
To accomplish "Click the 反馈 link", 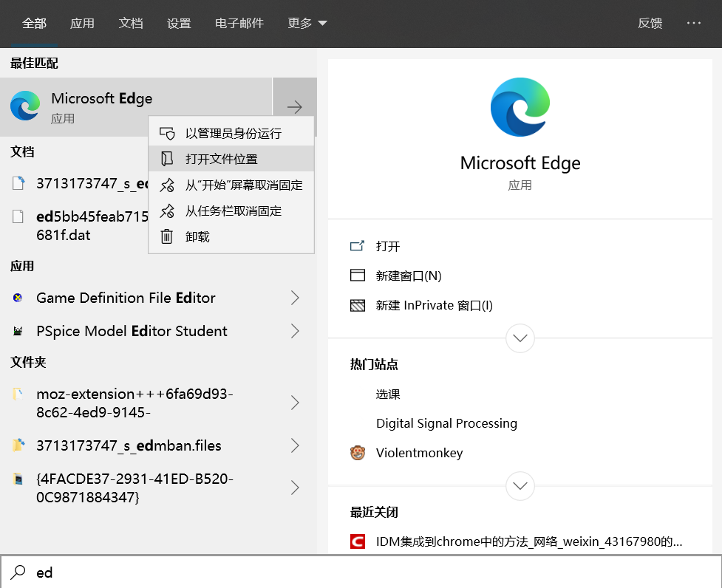I will [x=650, y=23].
